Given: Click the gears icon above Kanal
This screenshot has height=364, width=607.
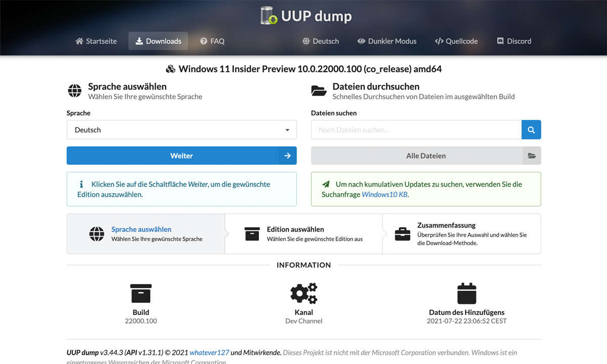Looking at the screenshot, I should (x=303, y=293).
